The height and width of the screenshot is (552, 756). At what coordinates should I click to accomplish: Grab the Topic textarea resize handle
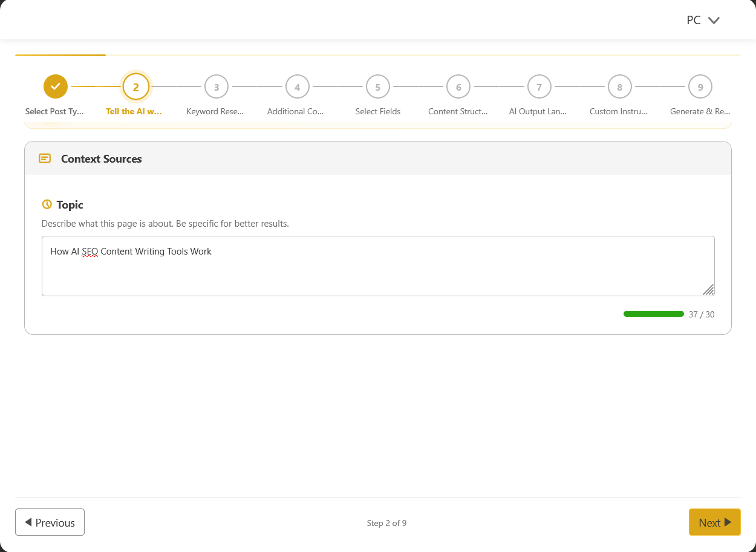708,290
